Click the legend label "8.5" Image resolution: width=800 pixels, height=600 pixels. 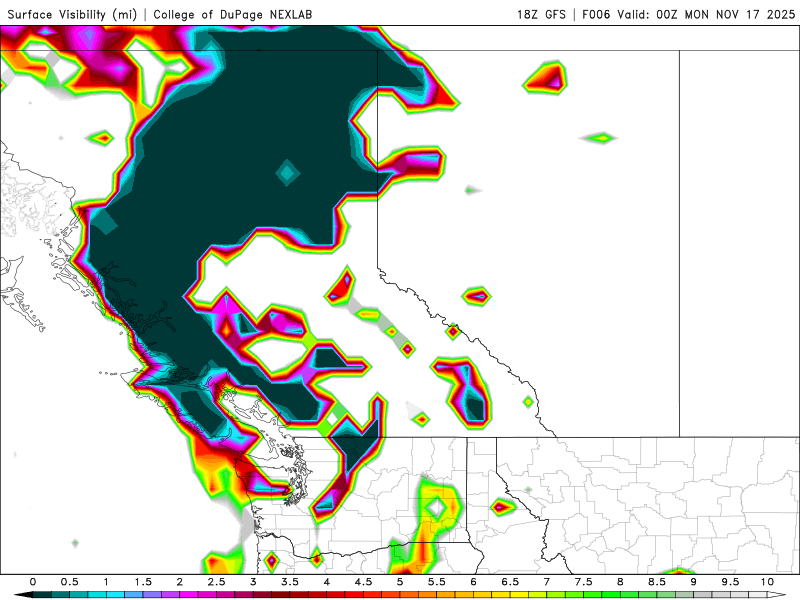(x=657, y=582)
